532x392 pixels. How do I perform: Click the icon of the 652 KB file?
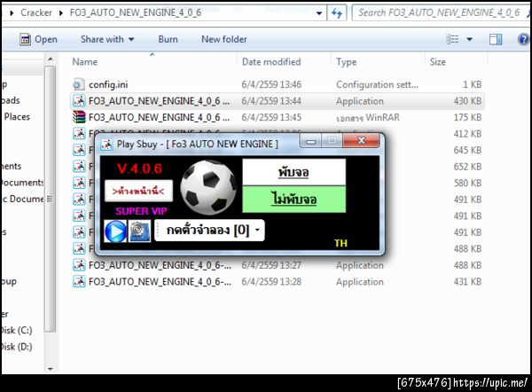(x=79, y=167)
